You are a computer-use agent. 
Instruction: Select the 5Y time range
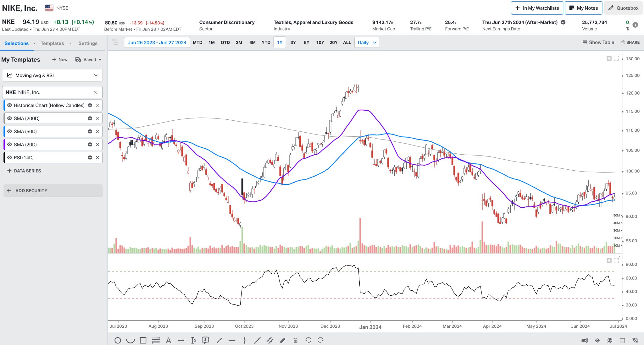pos(307,42)
